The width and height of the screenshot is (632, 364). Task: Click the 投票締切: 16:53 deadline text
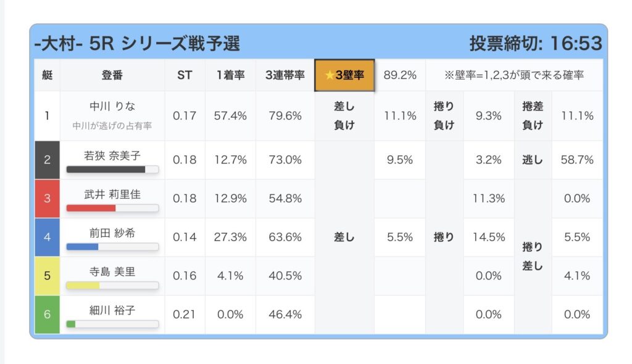click(535, 43)
